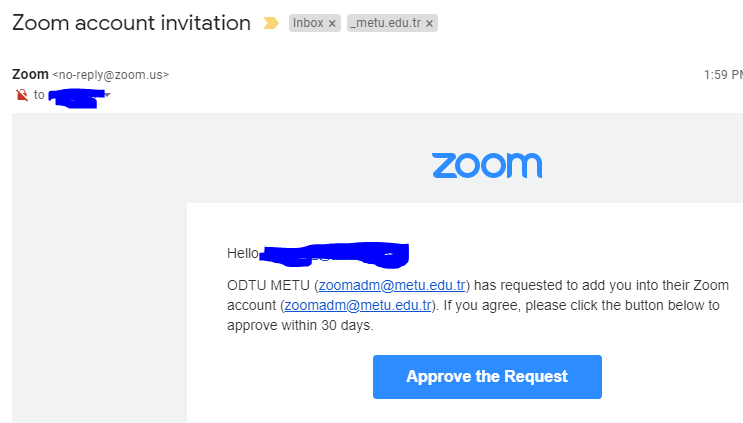Open the second zoomadm@metu.edu.tr link in parentheses

point(358,305)
